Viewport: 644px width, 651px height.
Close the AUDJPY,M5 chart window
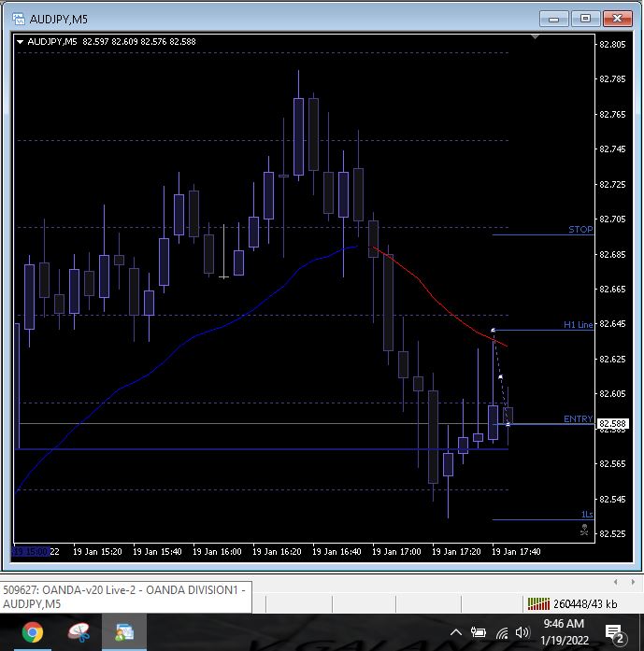click(618, 19)
